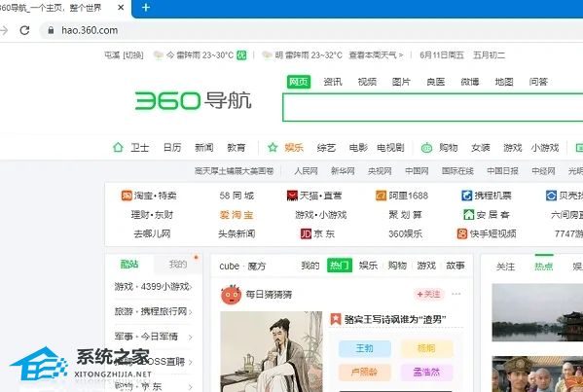
Task: Select the 热点 news tab
Action: [544, 267]
